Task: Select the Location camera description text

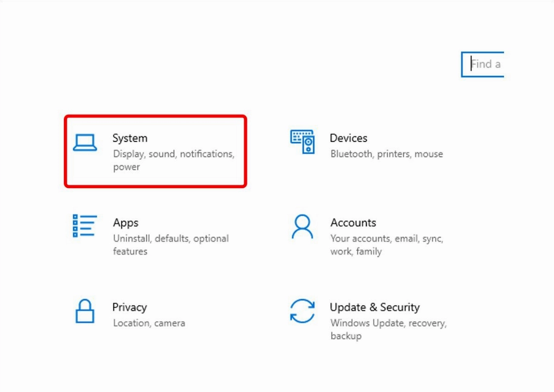Action: click(150, 323)
